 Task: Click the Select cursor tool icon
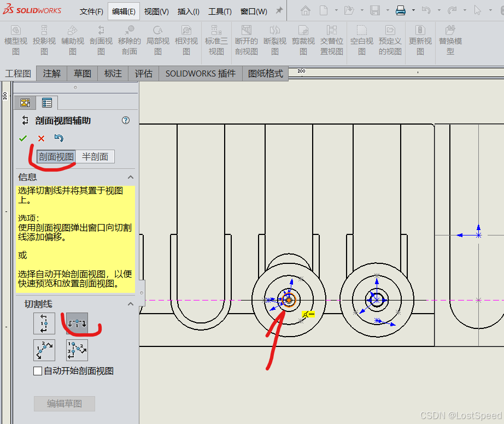coord(478,10)
